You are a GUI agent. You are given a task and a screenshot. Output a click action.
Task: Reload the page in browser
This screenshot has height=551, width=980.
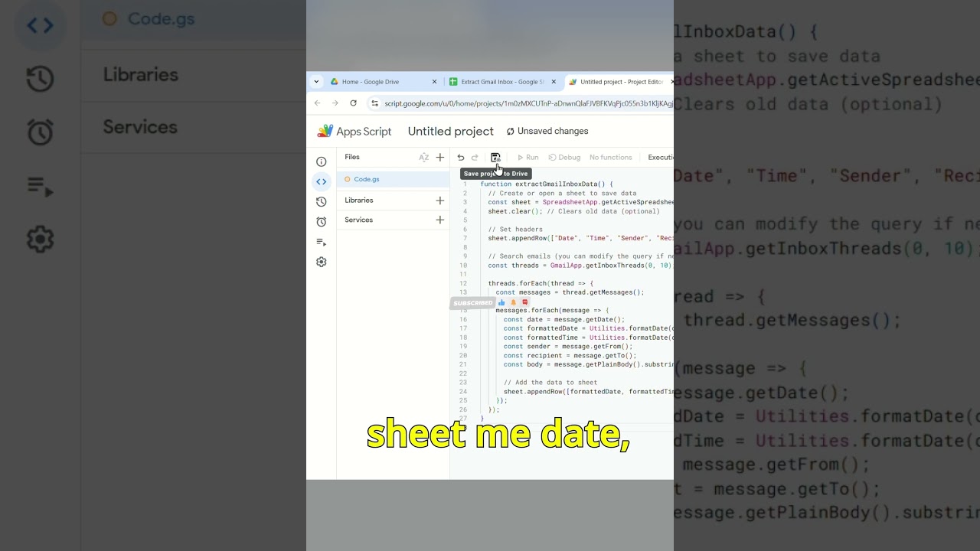pyautogui.click(x=353, y=103)
